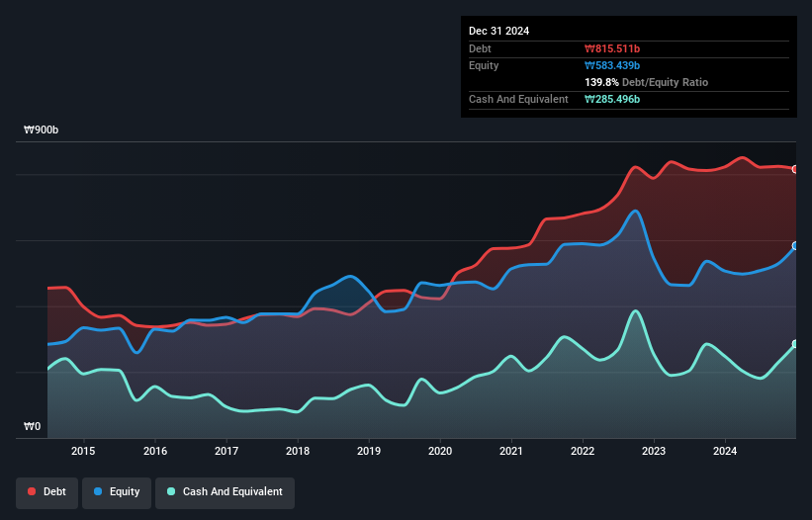The image size is (812, 520).
Task: Click the Debt row label in tooltip
Action: click(x=480, y=48)
